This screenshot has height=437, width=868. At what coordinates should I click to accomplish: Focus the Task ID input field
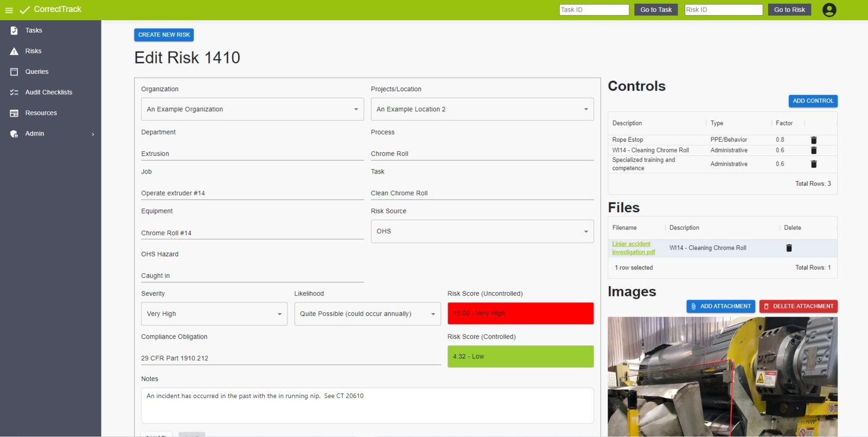tap(594, 10)
